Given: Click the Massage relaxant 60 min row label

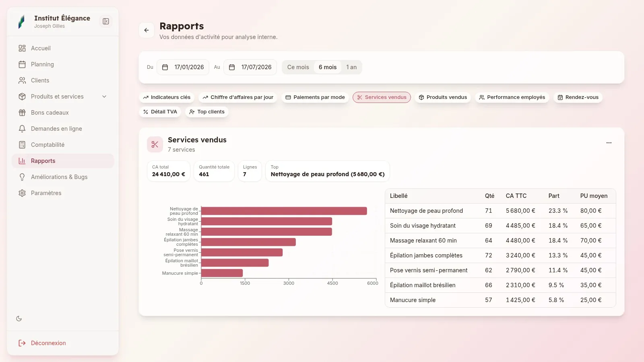Looking at the screenshot, I should [x=423, y=241].
